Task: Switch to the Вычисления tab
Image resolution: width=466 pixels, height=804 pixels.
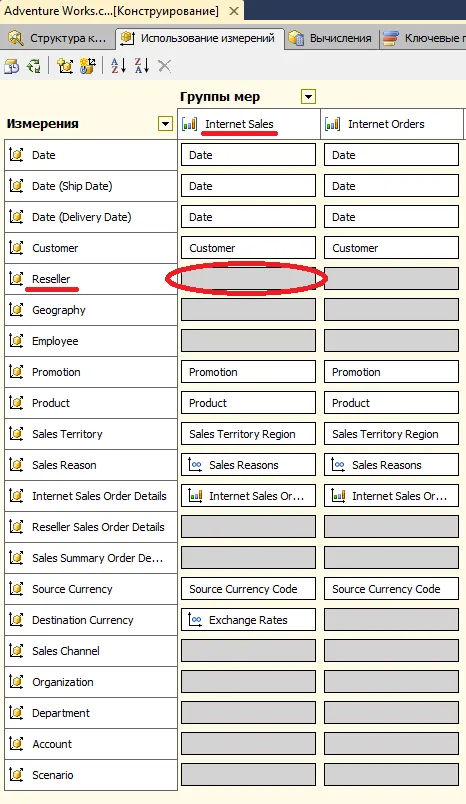Action: coord(331,38)
